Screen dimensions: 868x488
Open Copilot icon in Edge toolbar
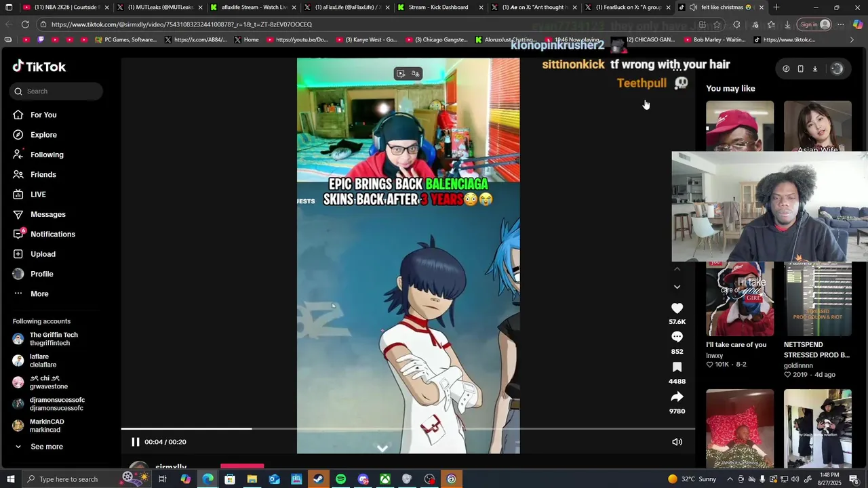858,24
